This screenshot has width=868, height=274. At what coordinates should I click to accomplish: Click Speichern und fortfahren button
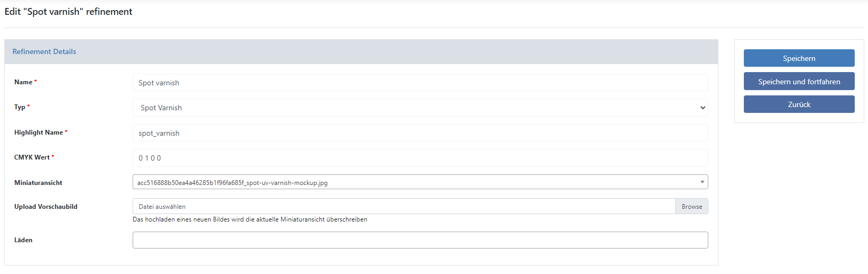799,82
